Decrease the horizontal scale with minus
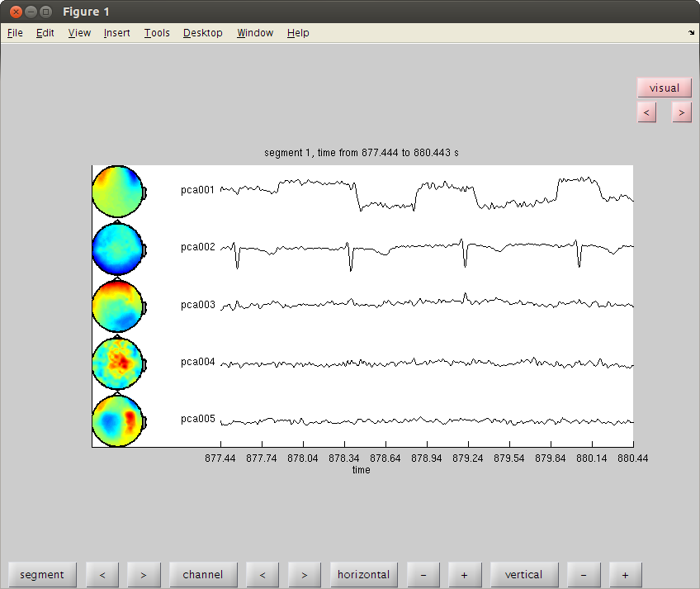Screen dimensions: 700x589 tap(423, 575)
